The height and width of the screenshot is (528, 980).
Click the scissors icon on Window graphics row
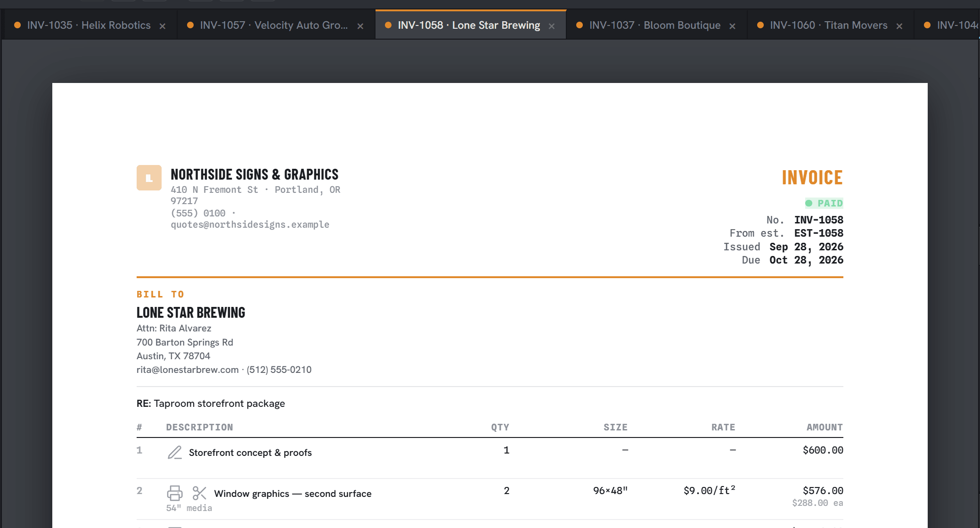199,493
